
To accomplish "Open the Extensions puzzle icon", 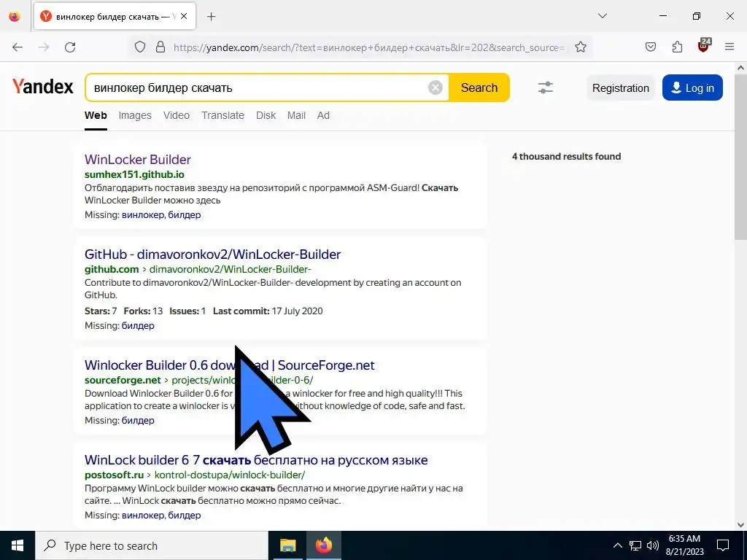I will tap(677, 47).
